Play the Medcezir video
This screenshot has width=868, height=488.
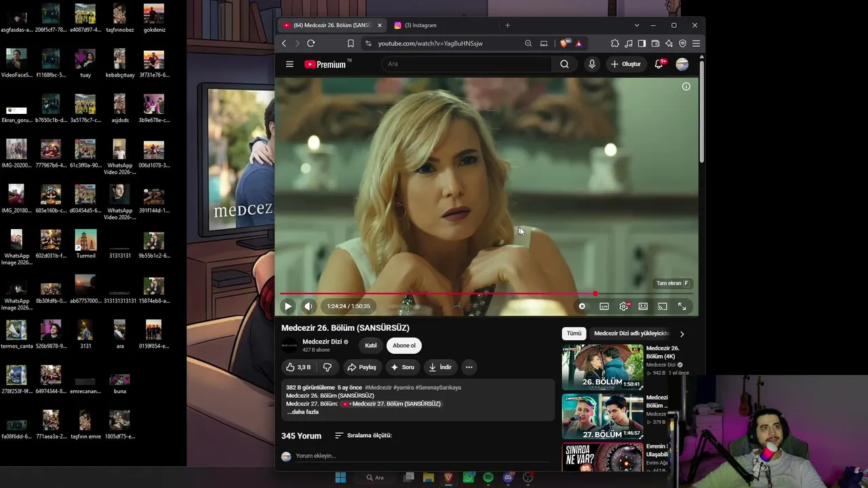288,306
